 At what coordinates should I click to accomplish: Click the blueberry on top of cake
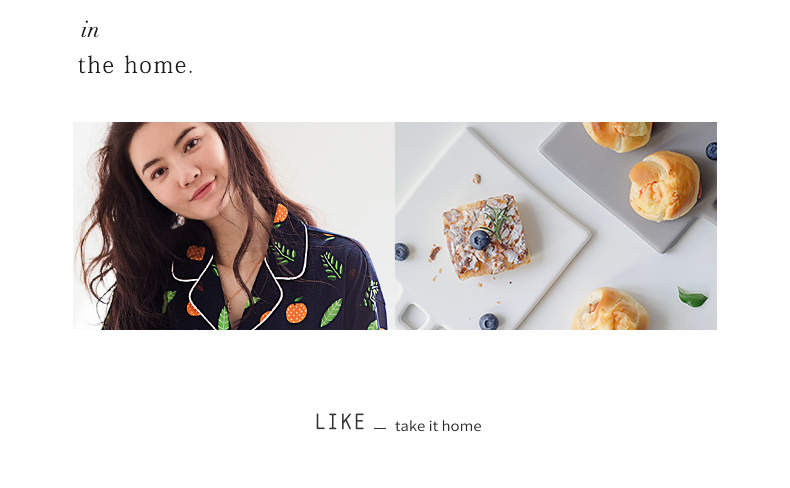click(x=479, y=240)
